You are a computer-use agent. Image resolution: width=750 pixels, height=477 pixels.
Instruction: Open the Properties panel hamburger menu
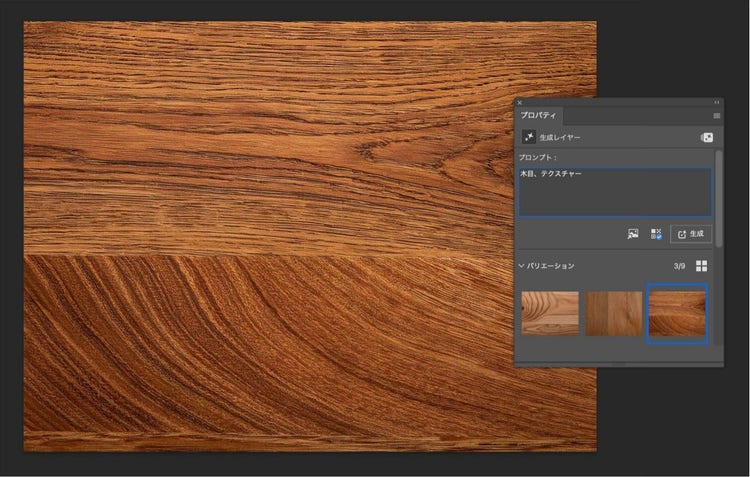[716, 116]
